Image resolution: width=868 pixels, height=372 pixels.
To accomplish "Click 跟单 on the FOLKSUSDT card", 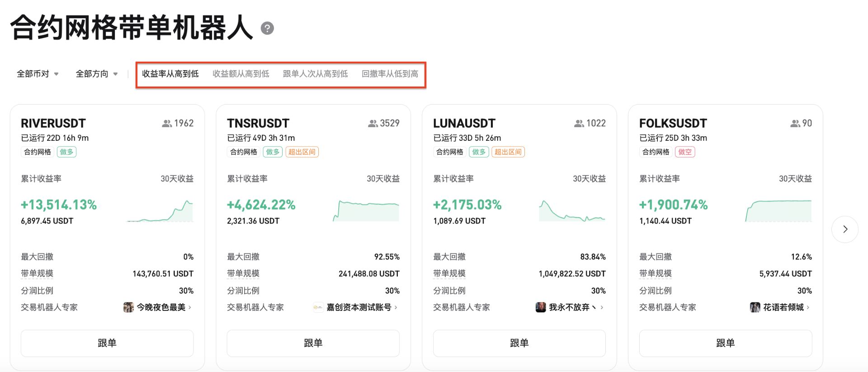I will [x=726, y=343].
